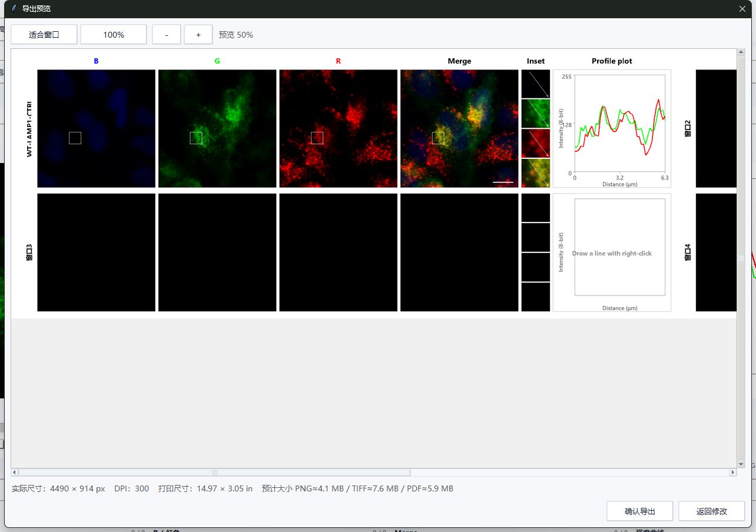Screen dimensions: 756x532
Task: Click the 窗口2 row label
Action: coord(687,128)
